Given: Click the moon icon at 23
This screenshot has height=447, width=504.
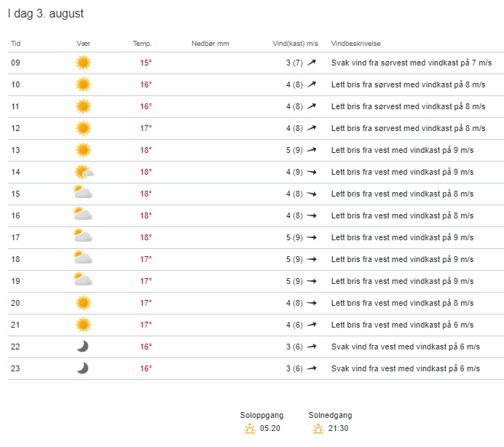Looking at the screenshot, I should [83, 368].
